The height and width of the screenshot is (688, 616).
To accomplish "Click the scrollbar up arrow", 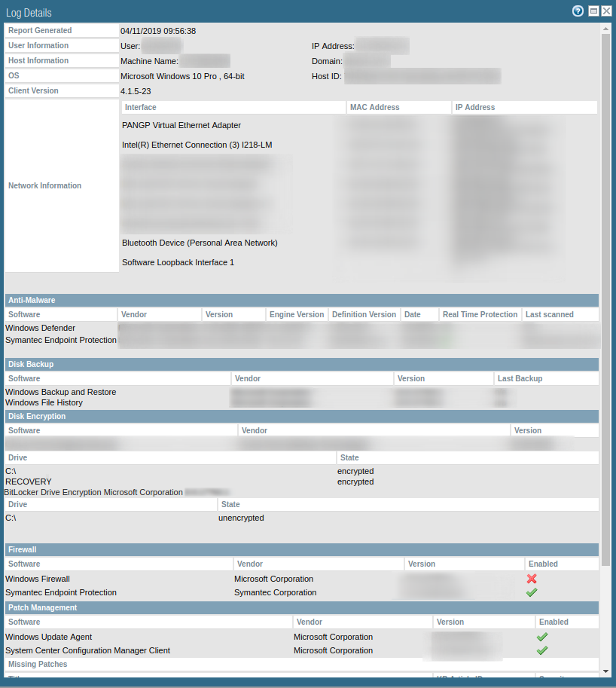I will (605, 29).
